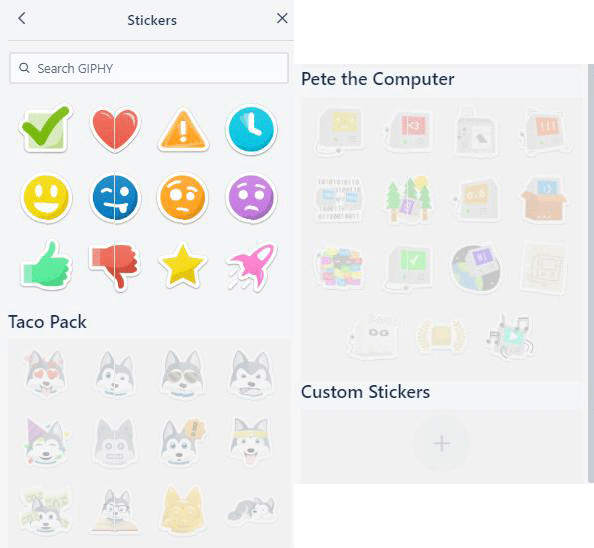Go back using the left chevron arrow
Image resolution: width=594 pixels, height=548 pixels.
pos(22,18)
